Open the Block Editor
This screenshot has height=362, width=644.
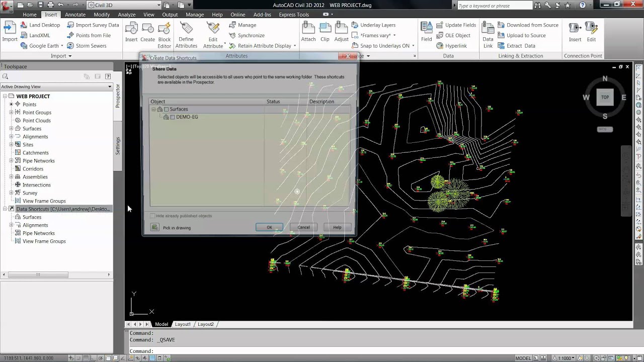tap(165, 35)
